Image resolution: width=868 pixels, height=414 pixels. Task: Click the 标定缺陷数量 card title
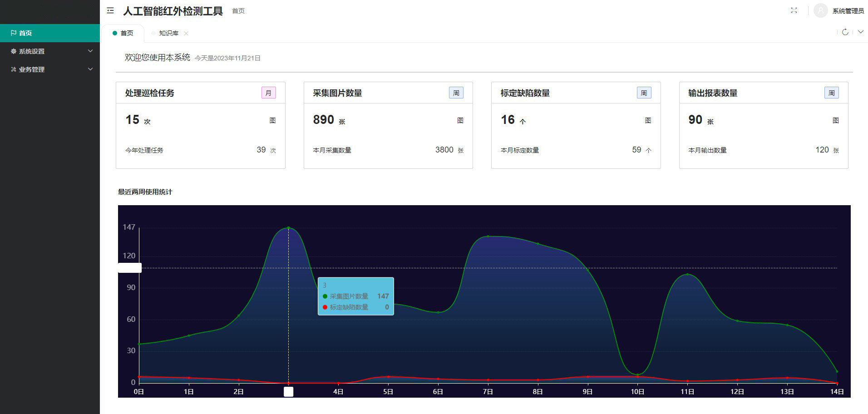(525, 93)
